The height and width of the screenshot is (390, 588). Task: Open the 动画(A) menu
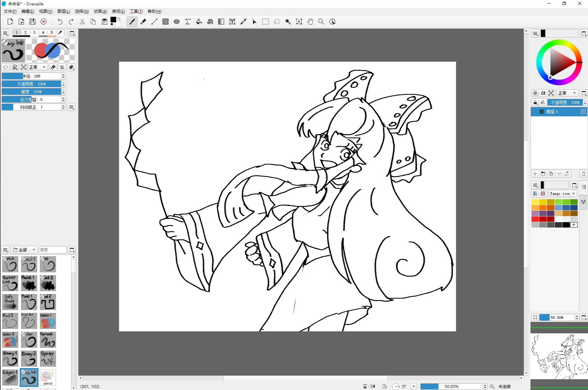click(100, 11)
